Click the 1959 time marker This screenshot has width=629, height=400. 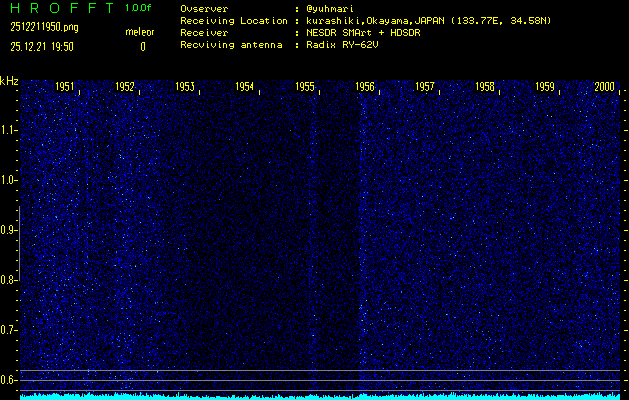tap(545, 87)
